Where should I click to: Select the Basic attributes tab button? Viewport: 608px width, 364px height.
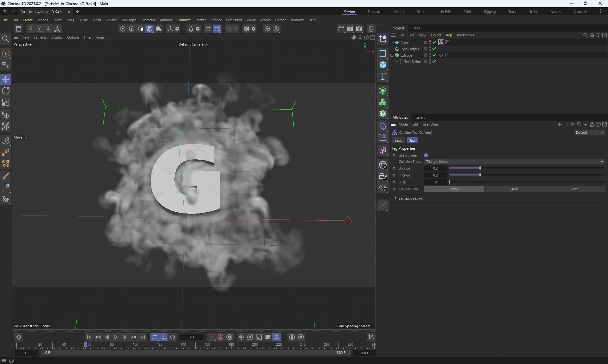[398, 140]
